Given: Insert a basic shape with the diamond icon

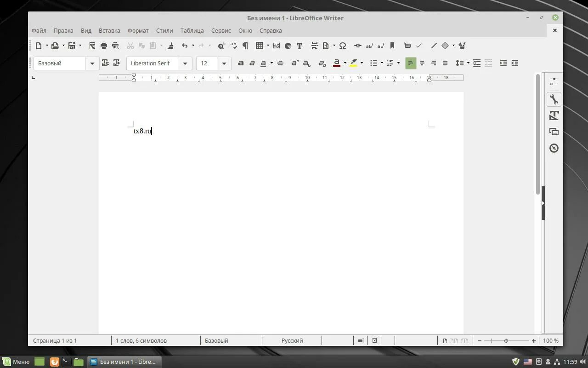Looking at the screenshot, I should [445, 46].
